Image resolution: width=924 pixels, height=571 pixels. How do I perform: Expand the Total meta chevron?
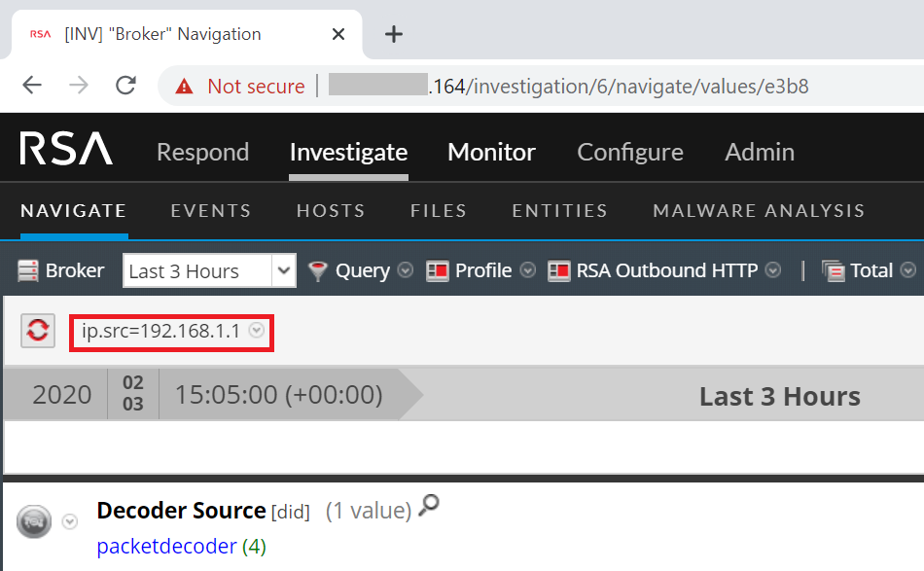(x=908, y=270)
